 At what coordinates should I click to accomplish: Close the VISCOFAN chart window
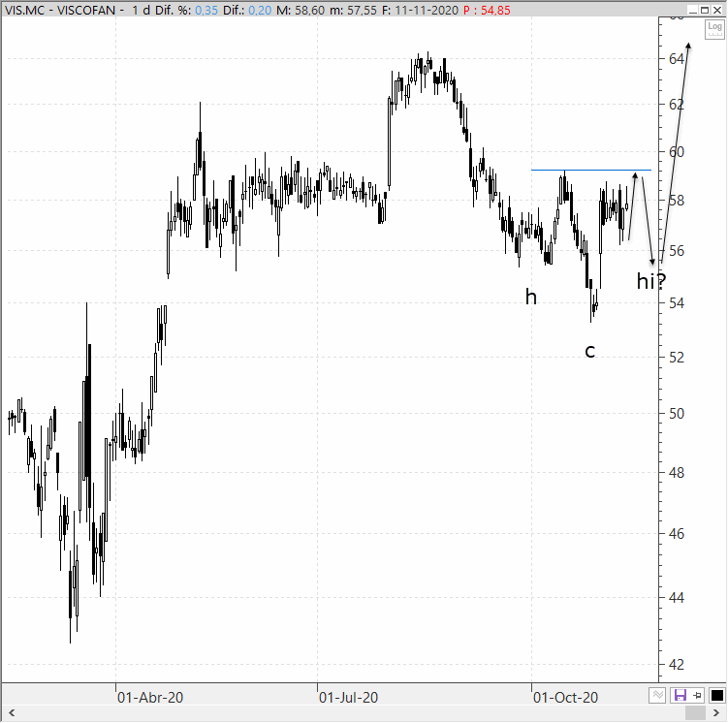click(x=717, y=10)
